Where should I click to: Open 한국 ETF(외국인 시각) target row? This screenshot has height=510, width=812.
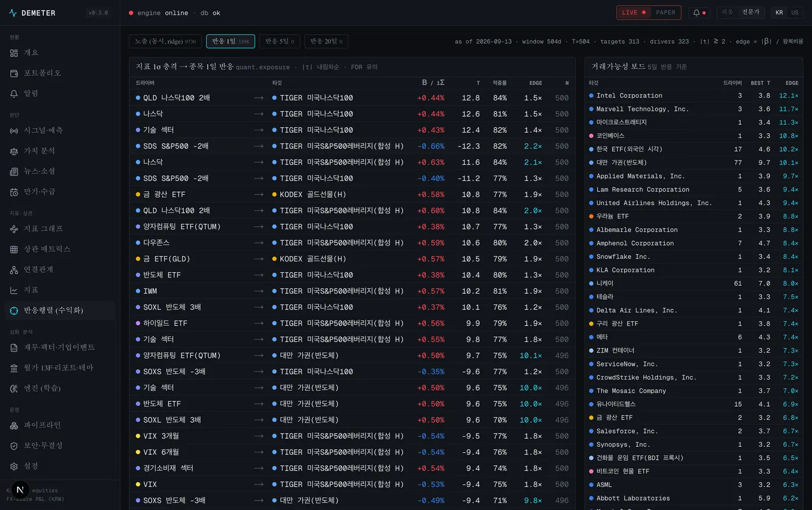click(694, 149)
